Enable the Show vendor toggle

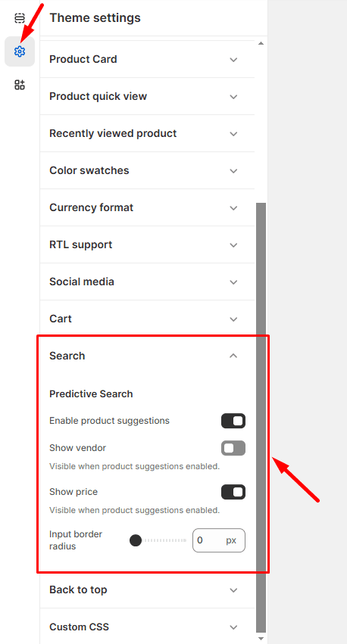[233, 448]
